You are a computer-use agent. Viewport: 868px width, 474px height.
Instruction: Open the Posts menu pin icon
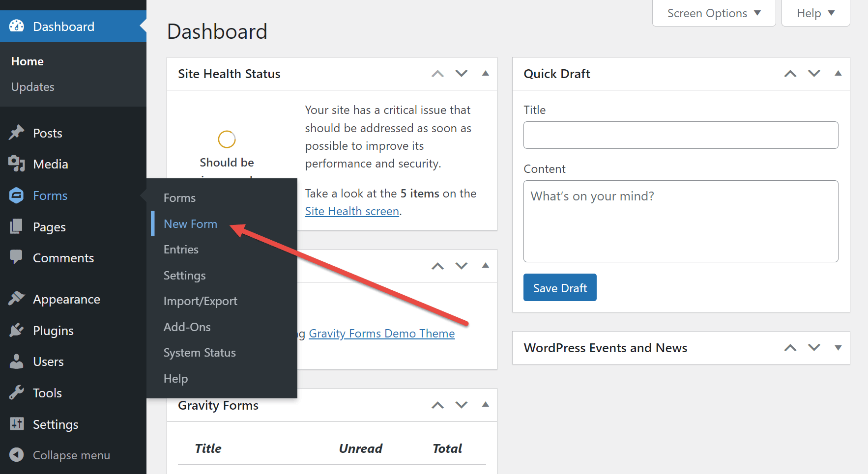[x=17, y=133]
